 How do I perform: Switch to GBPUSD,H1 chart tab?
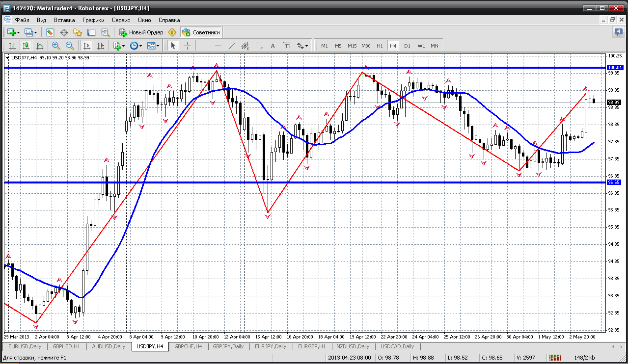pos(66,346)
